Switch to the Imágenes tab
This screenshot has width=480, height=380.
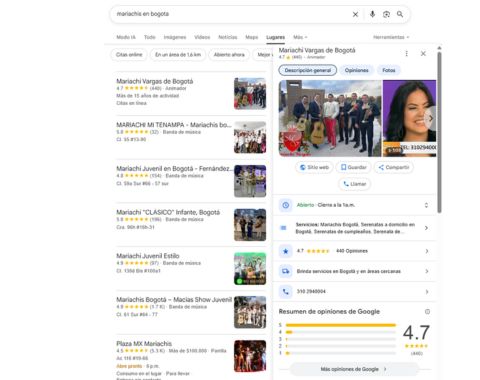click(175, 37)
